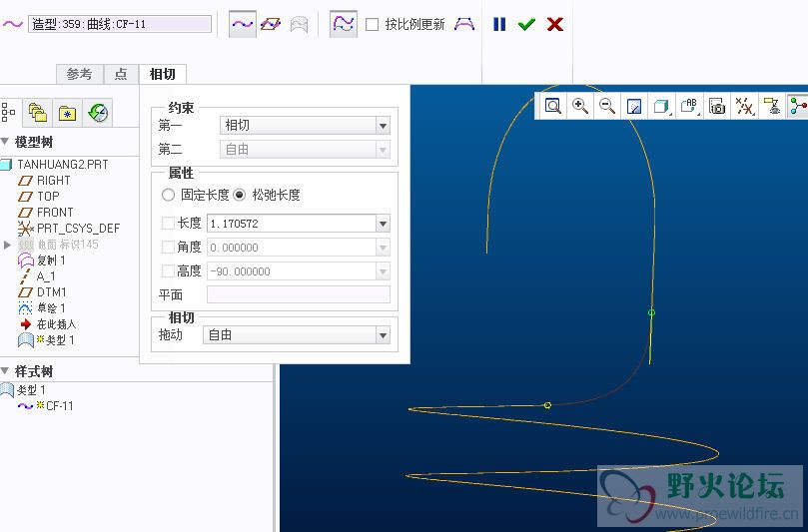Open the display style cube icon
This screenshot has width=808, height=532.
tap(661, 106)
